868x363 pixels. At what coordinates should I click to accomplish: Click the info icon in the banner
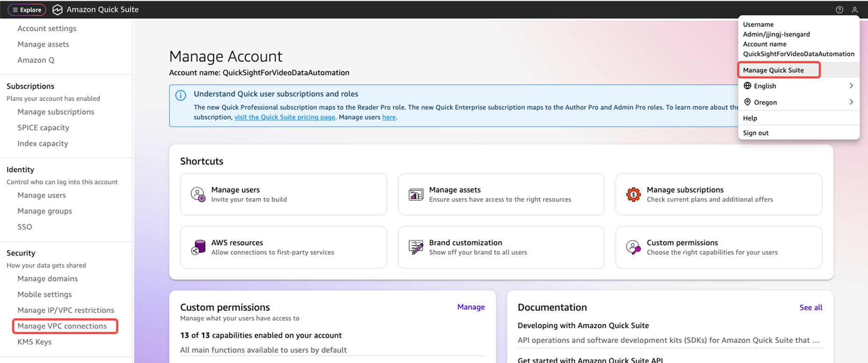pos(181,96)
